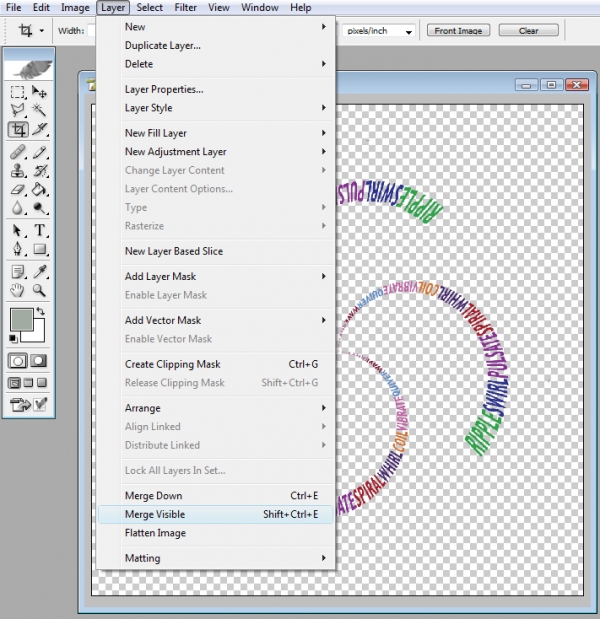The width and height of the screenshot is (600, 619).
Task: Click the background color swatch
Action: pos(38,336)
